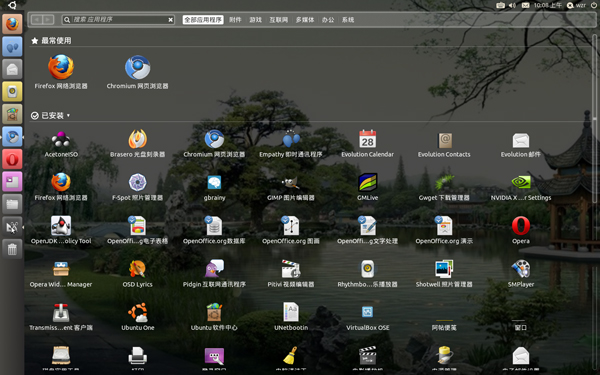The height and width of the screenshot is (375, 600).
Task: Launch F-Spot photo manager
Action: [137, 188]
